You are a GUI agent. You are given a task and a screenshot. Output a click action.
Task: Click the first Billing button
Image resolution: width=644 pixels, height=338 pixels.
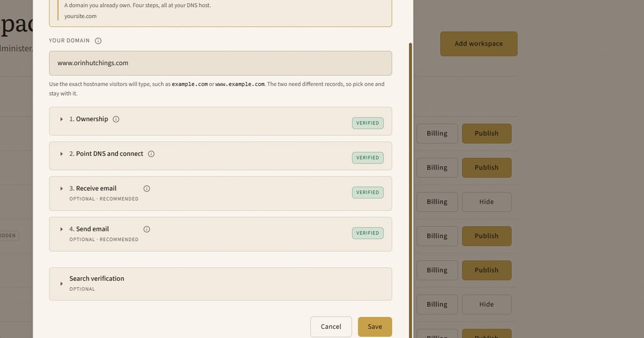pos(437,134)
